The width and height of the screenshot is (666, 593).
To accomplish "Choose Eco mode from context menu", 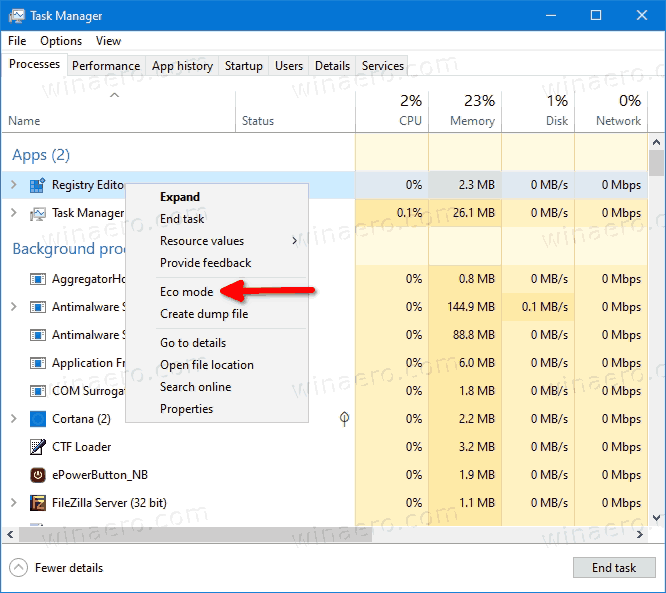I will pos(187,292).
